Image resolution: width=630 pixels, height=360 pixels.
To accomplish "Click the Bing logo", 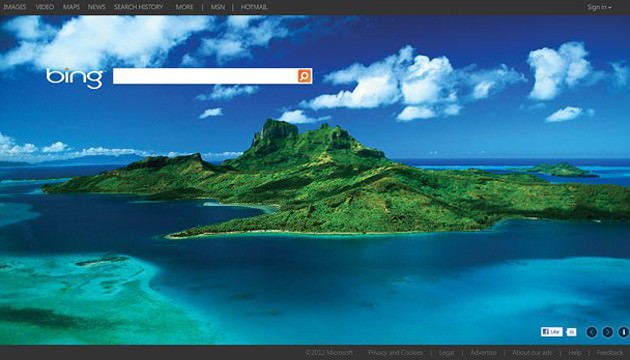I will tap(75, 78).
